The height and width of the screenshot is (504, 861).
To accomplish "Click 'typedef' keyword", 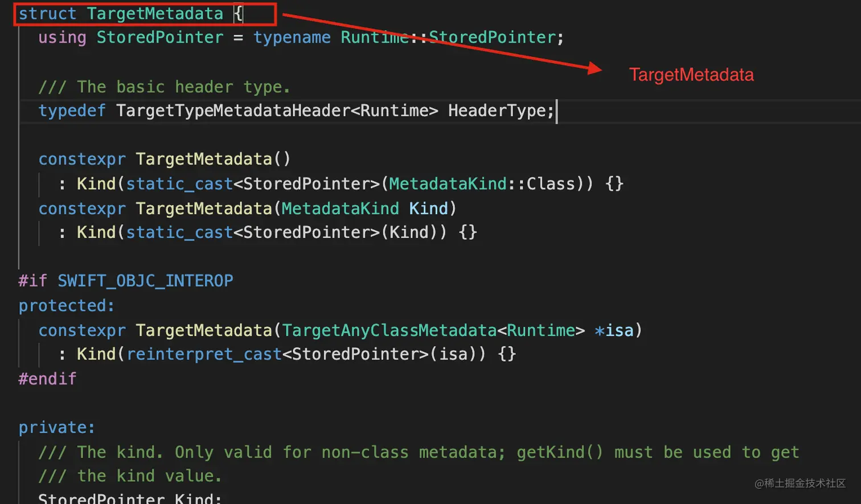I will pyautogui.click(x=72, y=110).
